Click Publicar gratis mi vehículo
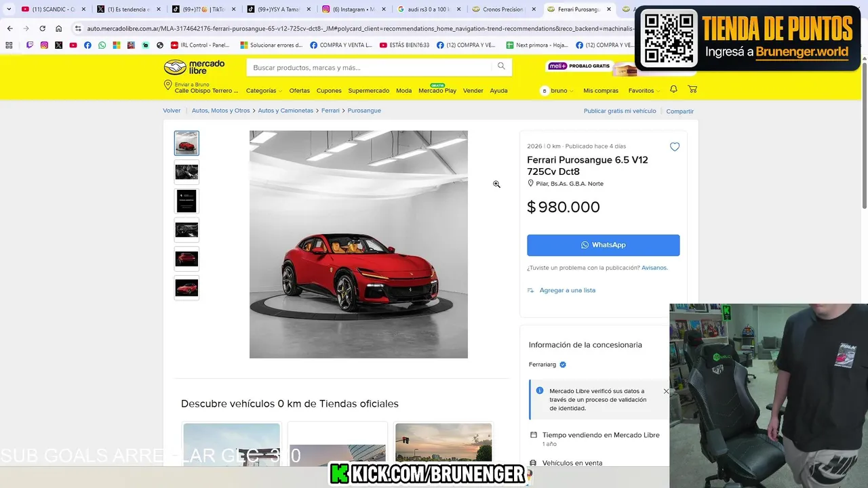Screen dimensions: 868x488 point(620,110)
